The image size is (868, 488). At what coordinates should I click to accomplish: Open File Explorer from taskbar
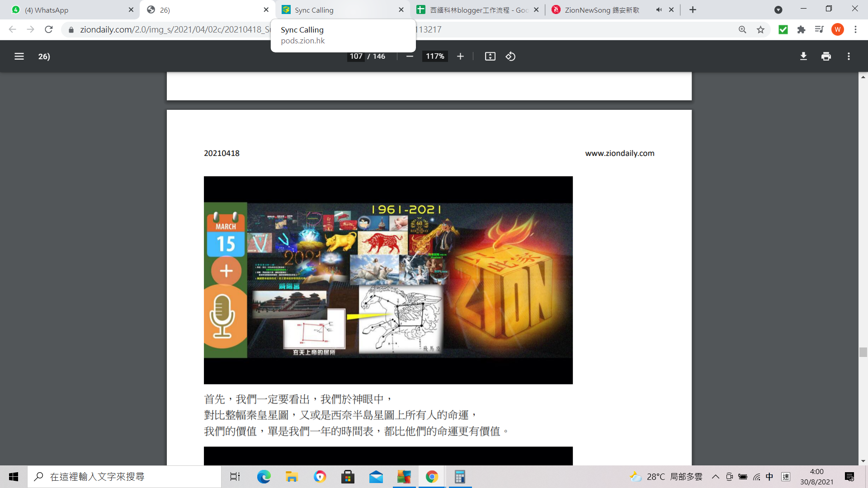click(292, 477)
